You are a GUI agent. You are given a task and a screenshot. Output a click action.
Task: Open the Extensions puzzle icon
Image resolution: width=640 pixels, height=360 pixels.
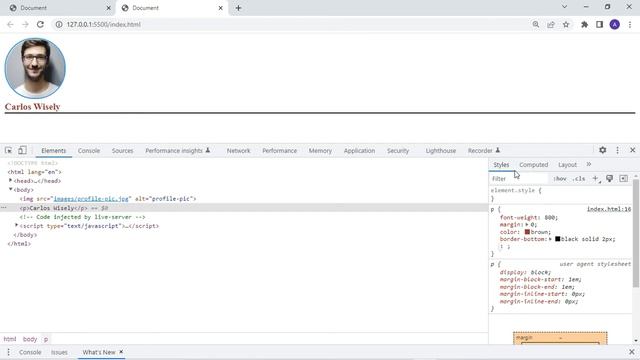[x=584, y=24]
